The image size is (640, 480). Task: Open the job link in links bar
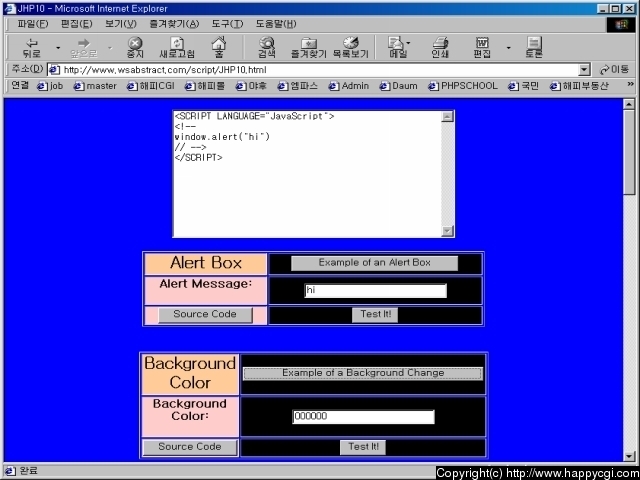(50, 86)
